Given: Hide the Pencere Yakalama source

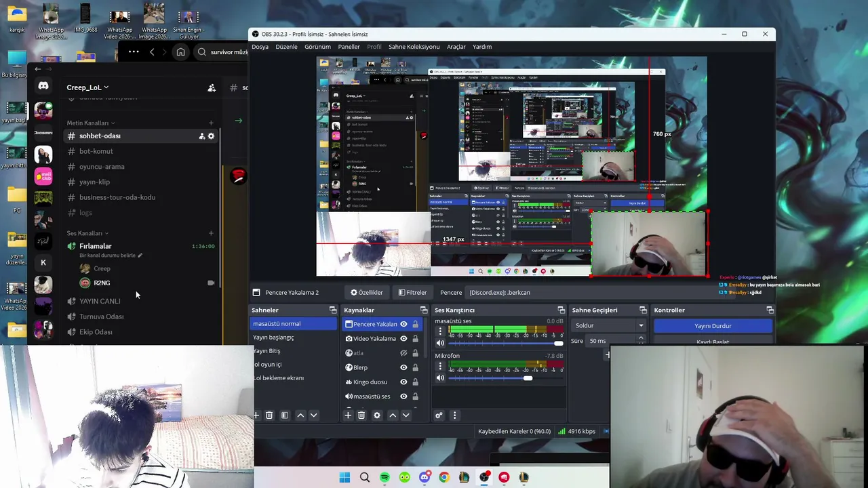Looking at the screenshot, I should point(403,324).
